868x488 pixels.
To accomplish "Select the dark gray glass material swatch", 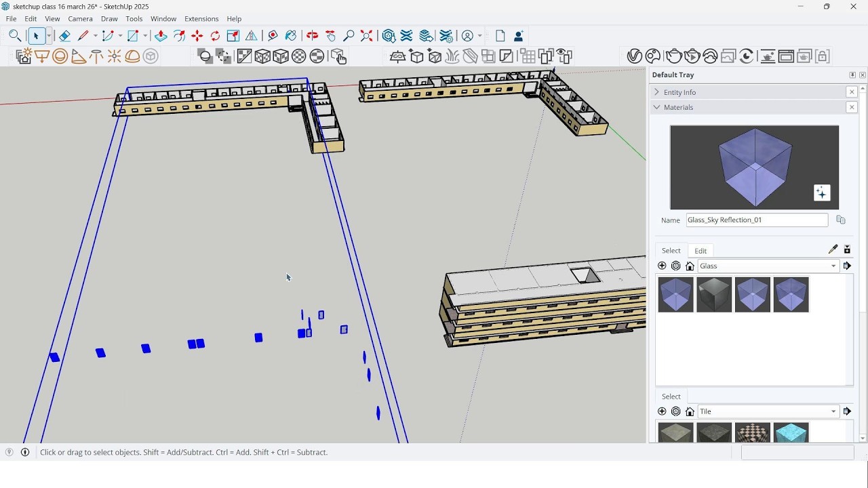I will [x=714, y=295].
